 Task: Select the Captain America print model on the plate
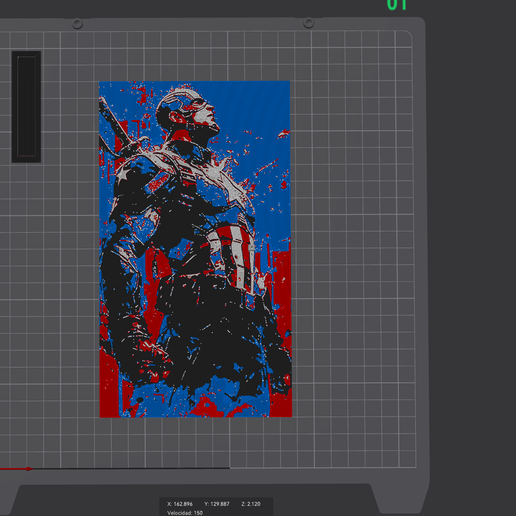pos(196,249)
